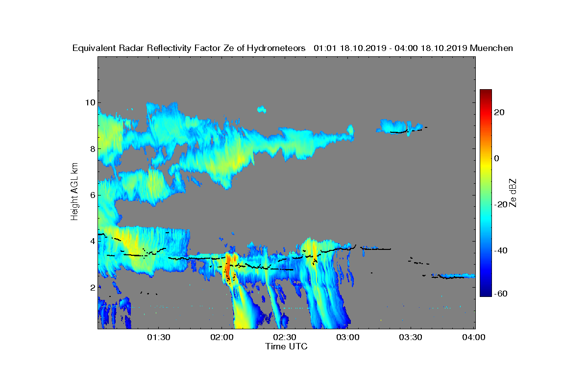This screenshot has height=392, width=588.
Task: Click the 03:30 time tick label
Action: tap(411, 338)
